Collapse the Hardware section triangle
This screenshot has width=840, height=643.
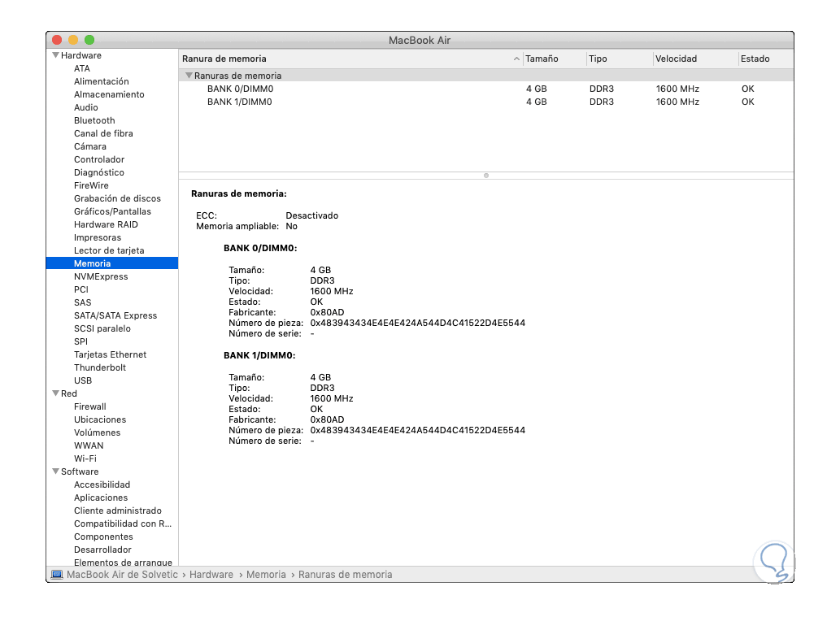pos(56,55)
